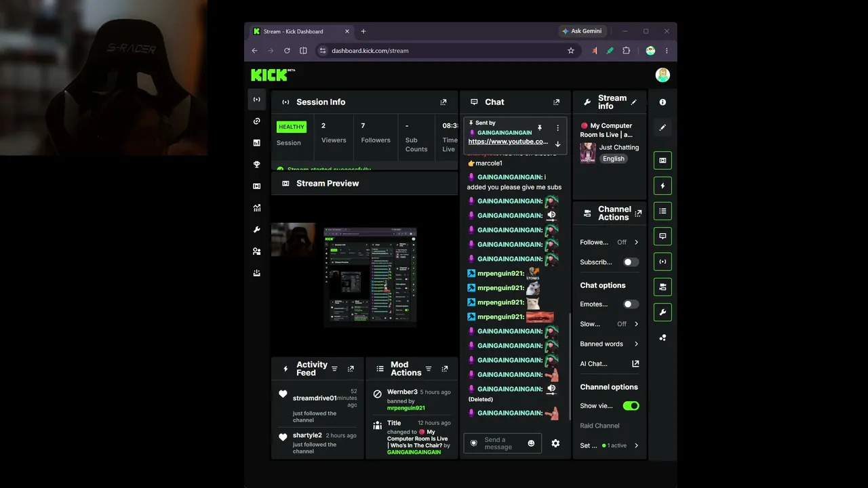
Task: Pop out the Activity Feed panel
Action: click(x=351, y=369)
